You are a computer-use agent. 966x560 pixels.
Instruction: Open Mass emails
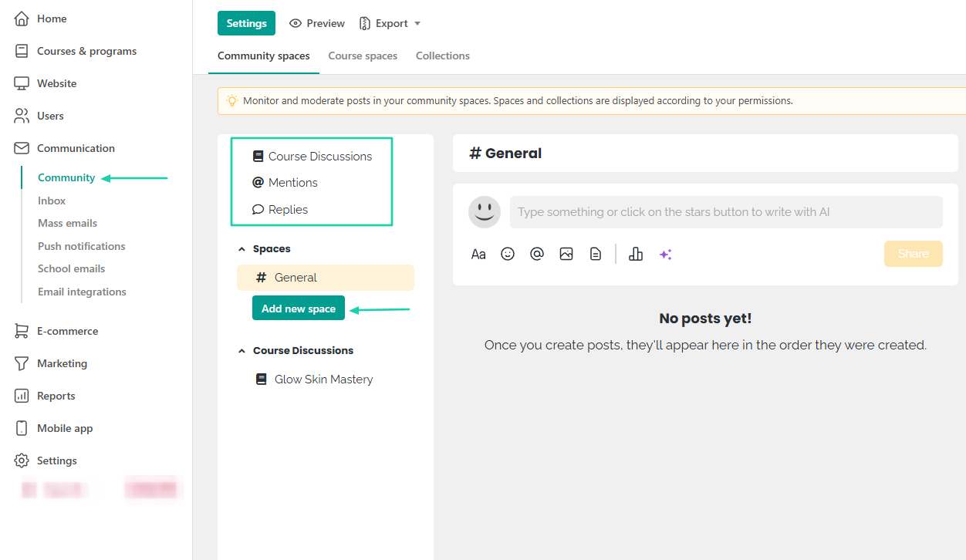coord(67,223)
